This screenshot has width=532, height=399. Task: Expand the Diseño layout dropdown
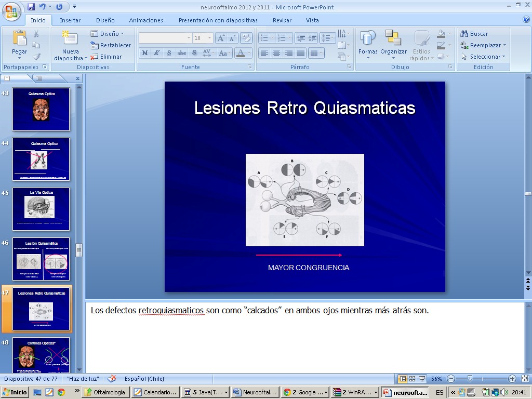click(x=110, y=34)
